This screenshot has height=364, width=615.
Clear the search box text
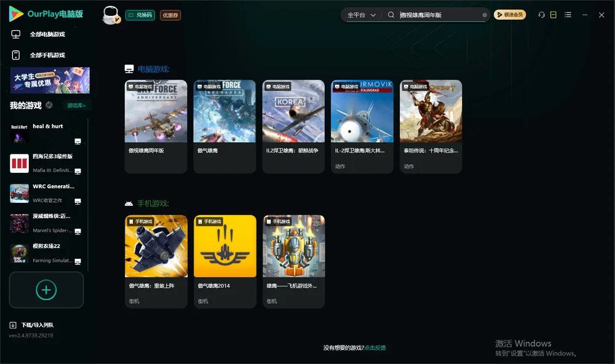(x=485, y=15)
